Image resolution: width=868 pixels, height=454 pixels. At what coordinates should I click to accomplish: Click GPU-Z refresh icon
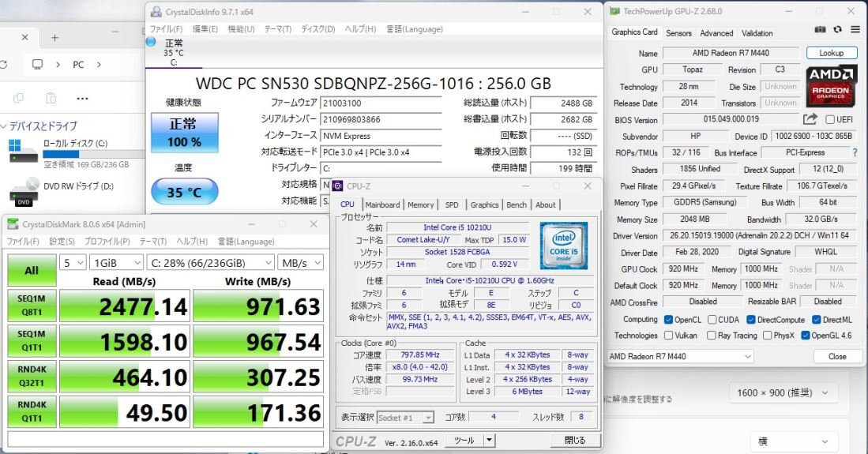837,29
